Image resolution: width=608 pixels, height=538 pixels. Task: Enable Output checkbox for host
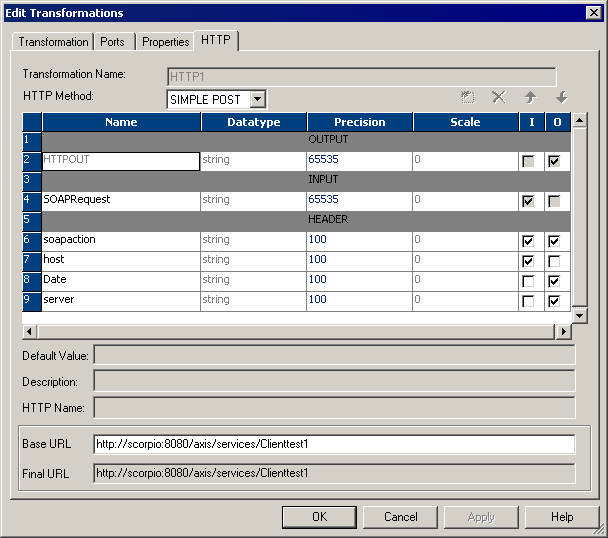point(554,261)
